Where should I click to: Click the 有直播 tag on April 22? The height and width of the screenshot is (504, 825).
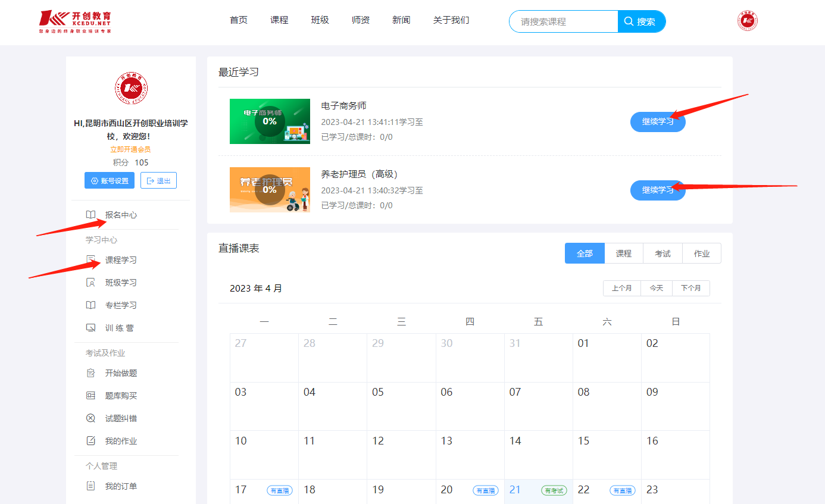tap(623, 490)
